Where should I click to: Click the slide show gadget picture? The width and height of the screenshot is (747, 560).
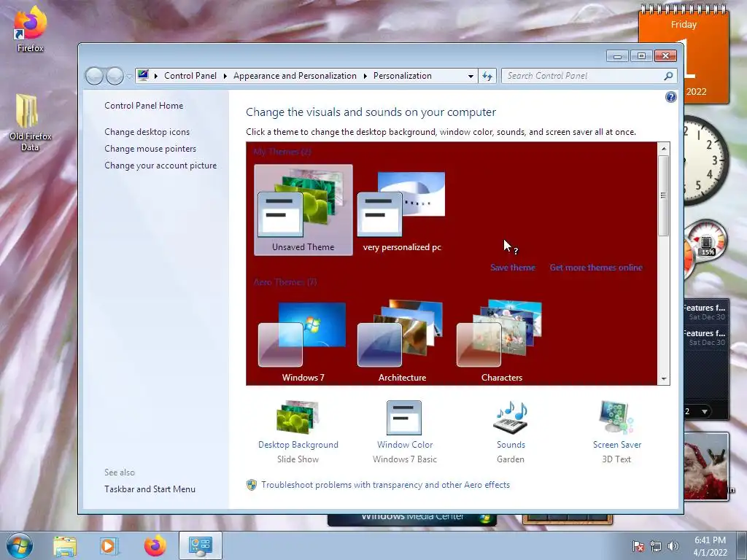pyautogui.click(x=706, y=467)
